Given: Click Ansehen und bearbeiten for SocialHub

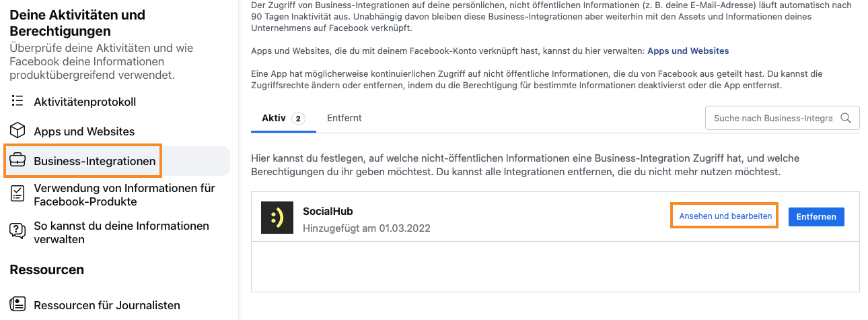Looking at the screenshot, I should coord(725,216).
